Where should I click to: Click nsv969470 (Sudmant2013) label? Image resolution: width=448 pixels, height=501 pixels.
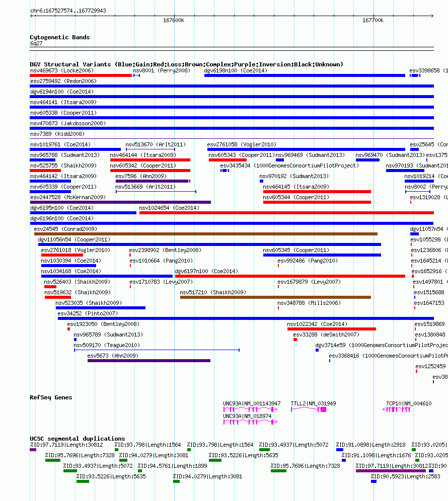coord(390,155)
